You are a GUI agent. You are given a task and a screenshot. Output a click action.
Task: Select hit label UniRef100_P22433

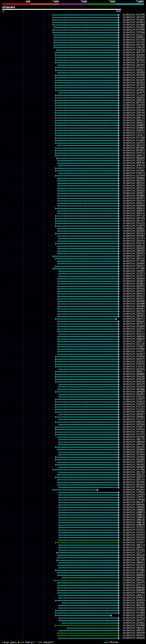tap(134, 409)
